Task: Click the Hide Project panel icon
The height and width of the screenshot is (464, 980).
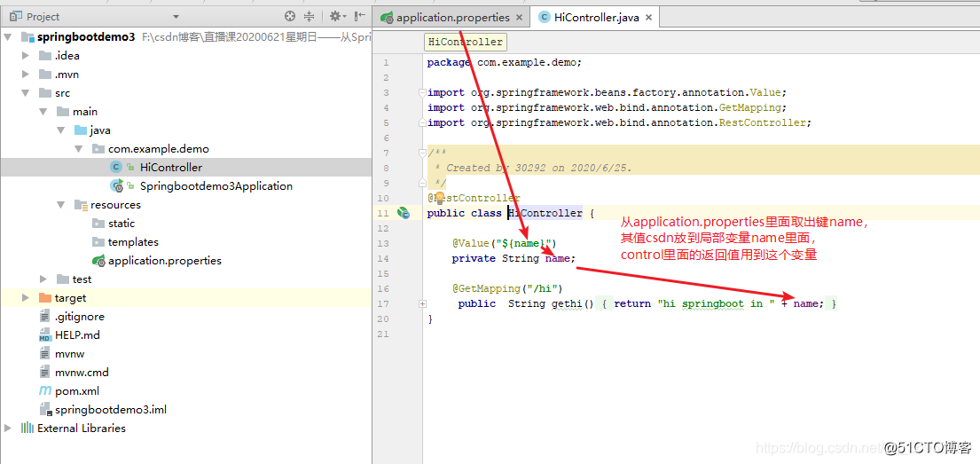Action: click(360, 17)
